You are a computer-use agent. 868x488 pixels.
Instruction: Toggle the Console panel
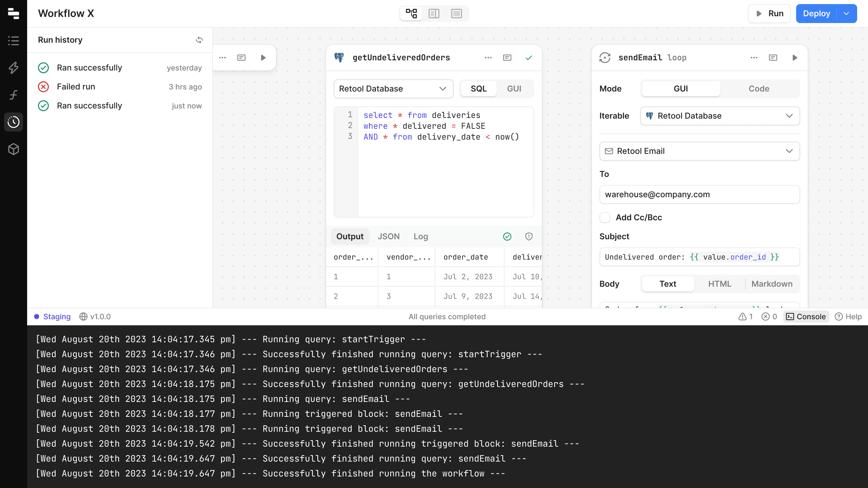(806, 317)
